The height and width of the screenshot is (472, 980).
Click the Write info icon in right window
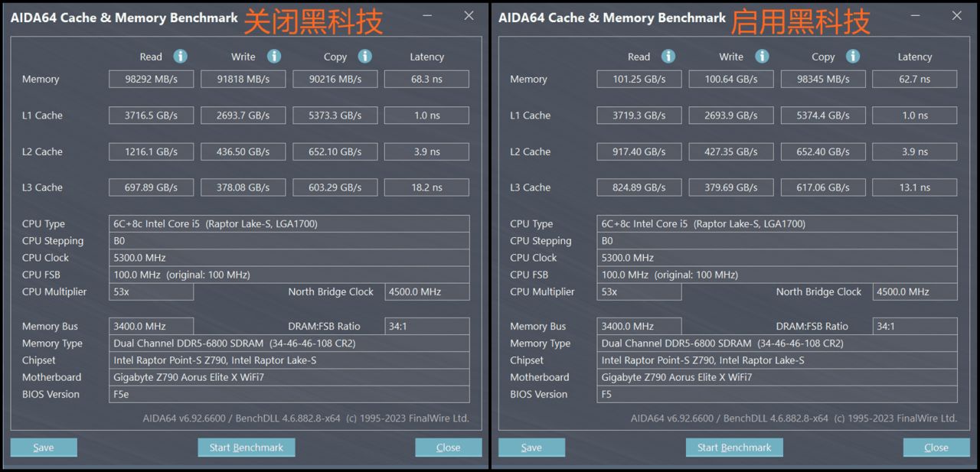(x=762, y=57)
